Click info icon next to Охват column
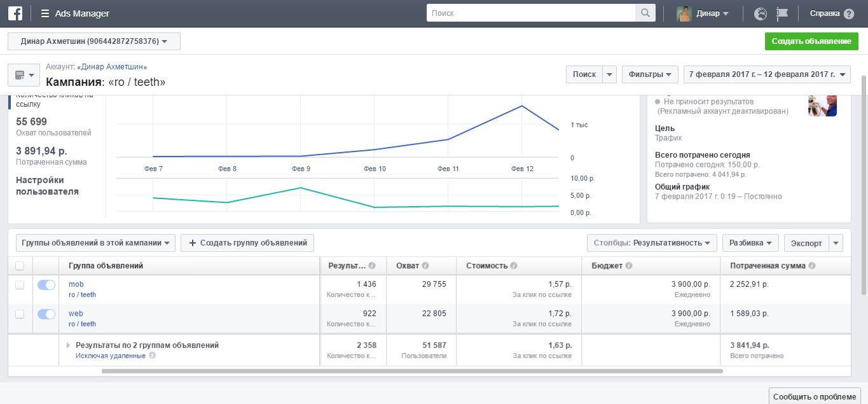 click(x=425, y=266)
